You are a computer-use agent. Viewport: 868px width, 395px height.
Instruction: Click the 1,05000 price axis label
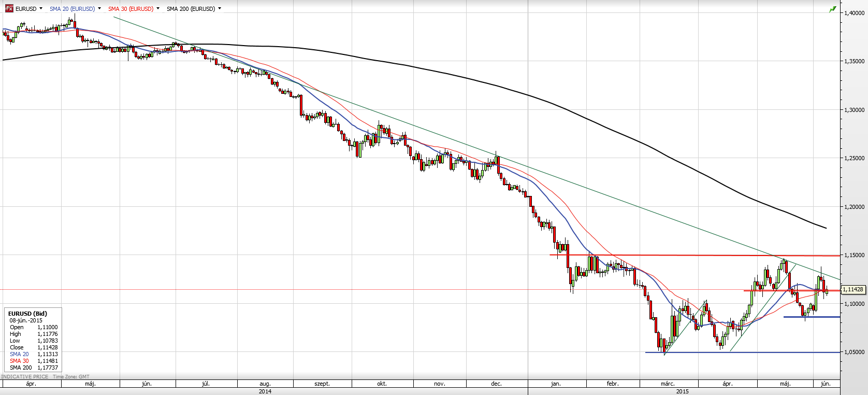point(855,352)
